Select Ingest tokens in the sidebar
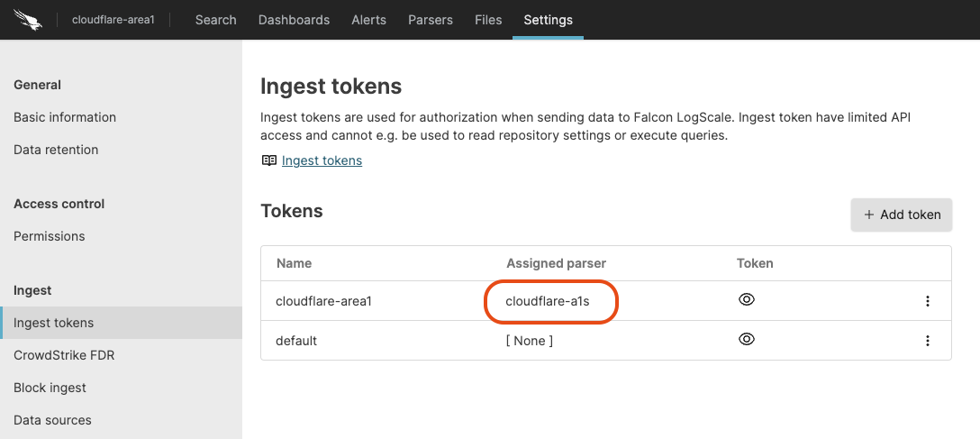 pos(122,323)
